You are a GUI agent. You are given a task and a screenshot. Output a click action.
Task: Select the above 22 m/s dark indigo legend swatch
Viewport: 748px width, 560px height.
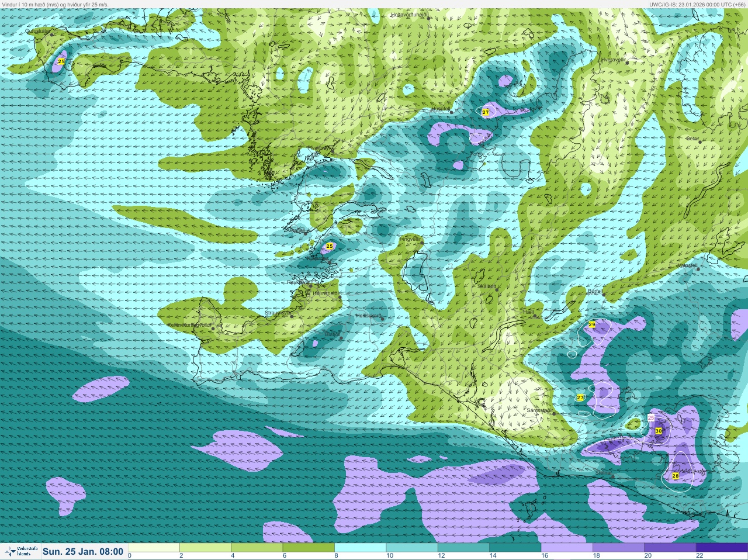click(721, 548)
